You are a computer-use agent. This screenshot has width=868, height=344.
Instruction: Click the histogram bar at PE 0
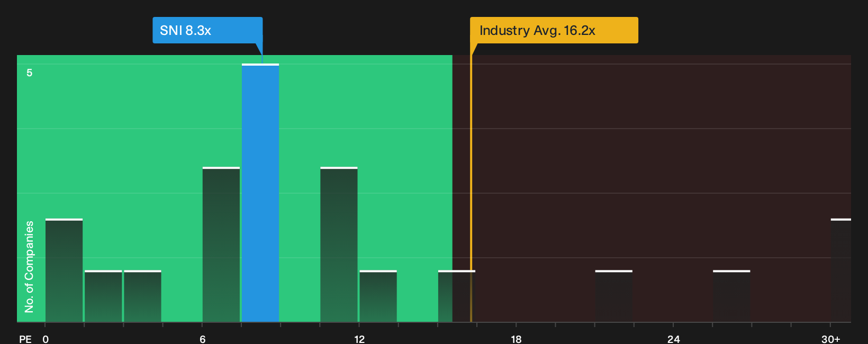tap(64, 270)
